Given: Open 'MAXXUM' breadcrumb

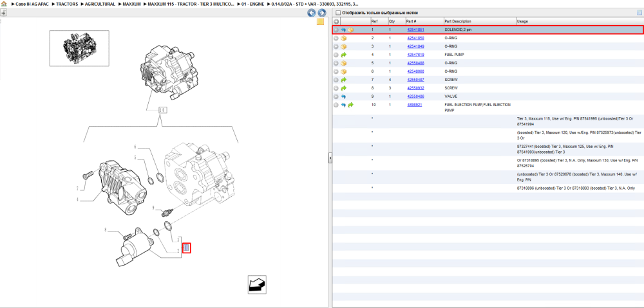Looking at the screenshot, I should pyautogui.click(x=132, y=4).
